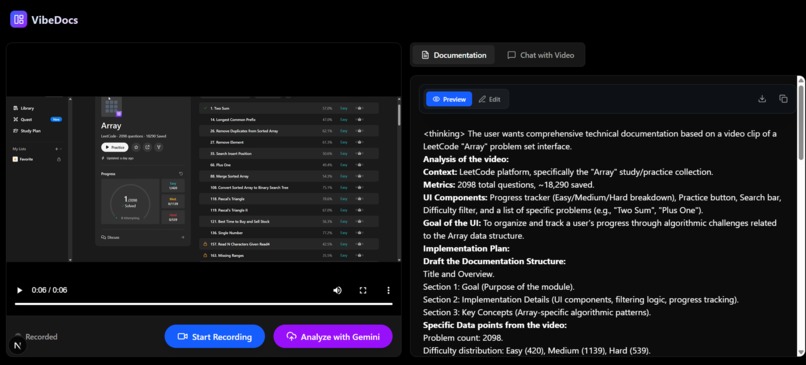Image resolution: width=806 pixels, height=365 pixels.
Task: Switch to the Documentation tab
Action: pos(454,55)
